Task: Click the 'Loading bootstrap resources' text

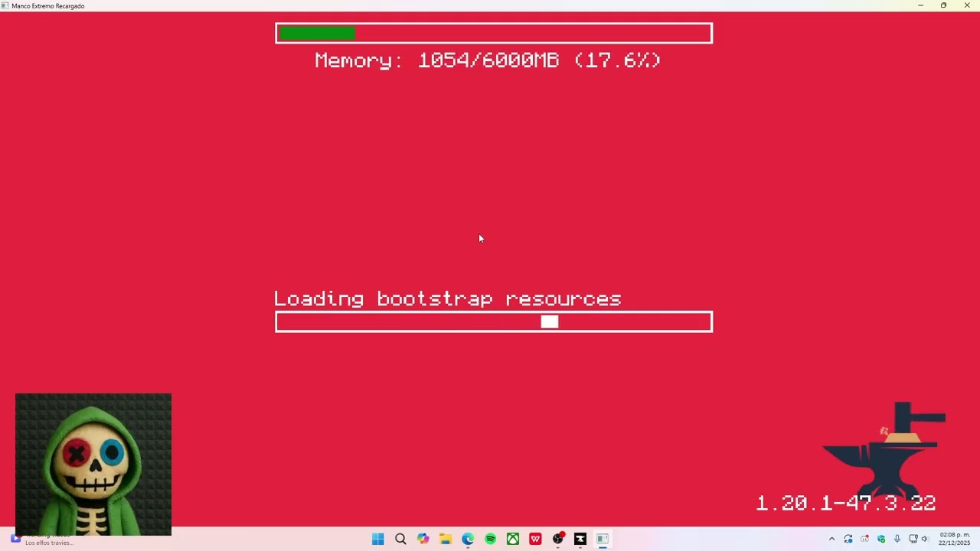Action: pos(448,298)
